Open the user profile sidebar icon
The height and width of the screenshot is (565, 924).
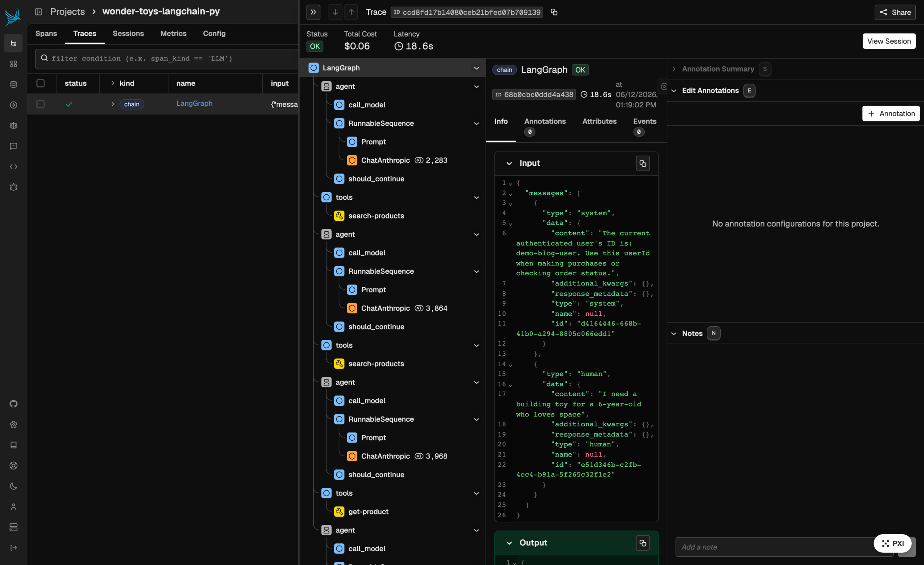13,506
